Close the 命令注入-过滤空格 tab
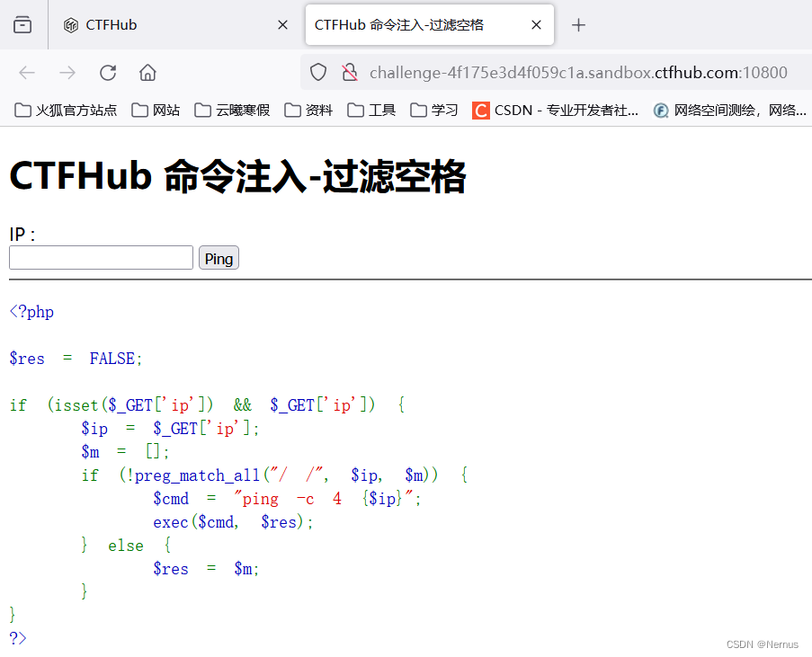This screenshot has height=657, width=812. pos(537,25)
